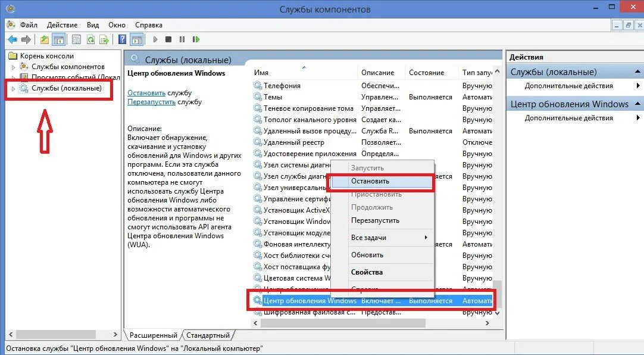
Task: Click the Component Services icon beside the File menu
Action: point(11,24)
